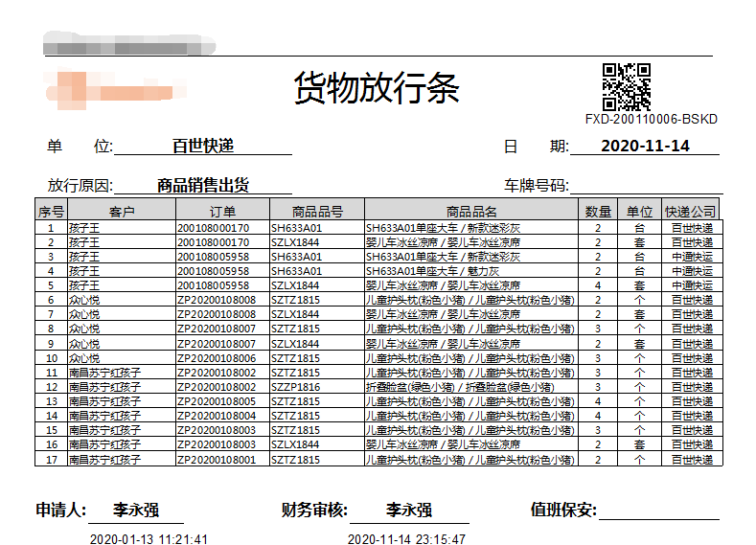Click 中通快运 in row 3
This screenshot has width=756, height=545.
(693, 257)
